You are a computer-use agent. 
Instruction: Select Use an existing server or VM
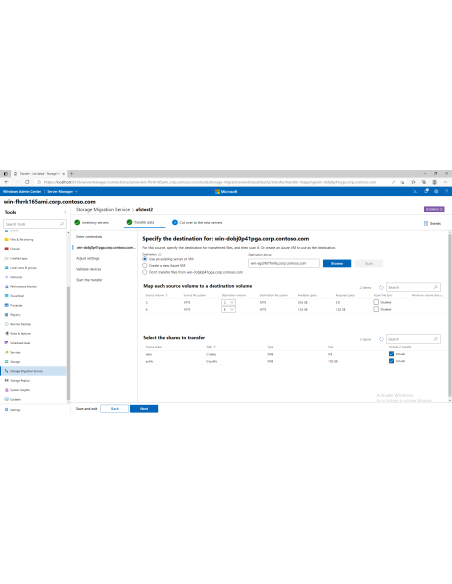tap(145, 259)
